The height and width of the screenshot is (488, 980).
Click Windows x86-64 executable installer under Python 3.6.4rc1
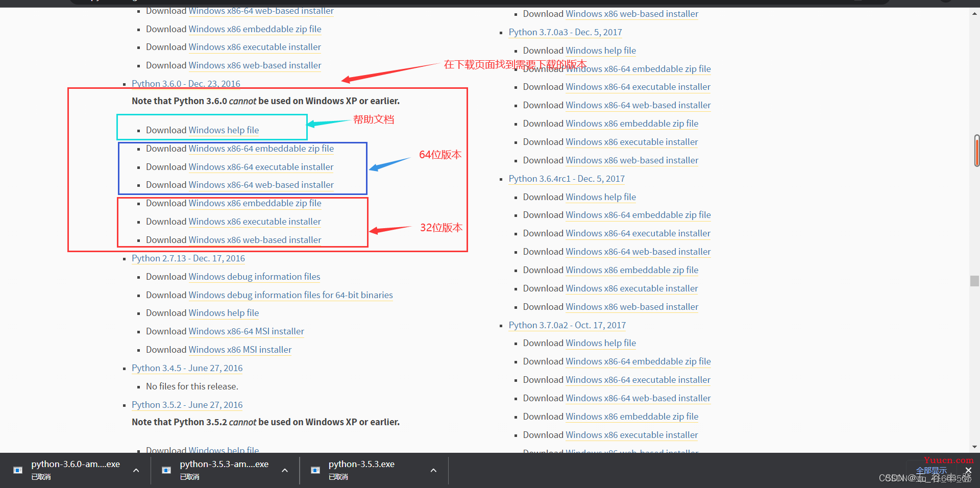pos(638,233)
